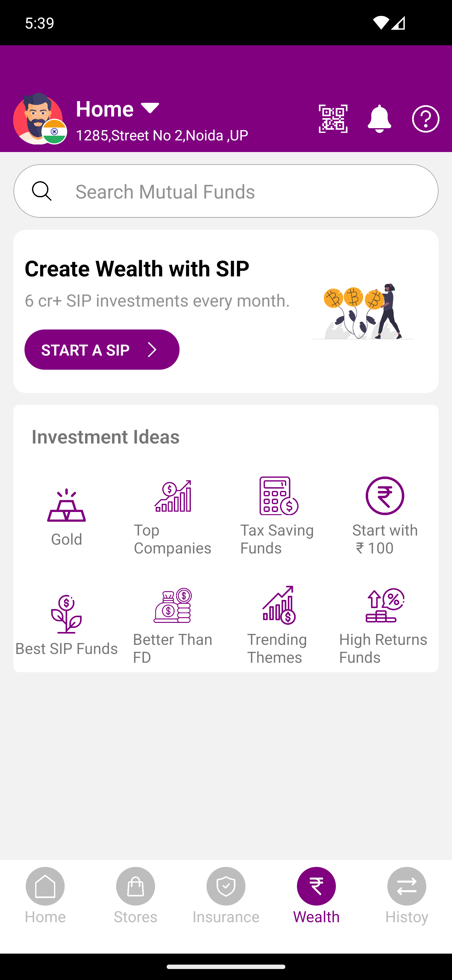Open the QR code scanner

(333, 119)
